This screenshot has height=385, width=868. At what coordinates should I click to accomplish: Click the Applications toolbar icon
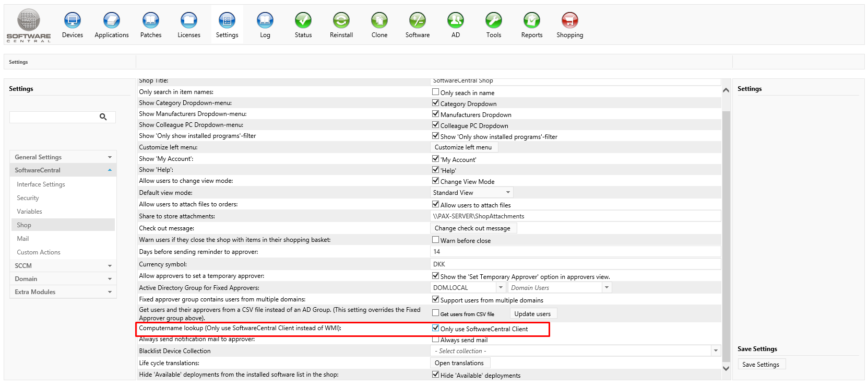(x=111, y=21)
